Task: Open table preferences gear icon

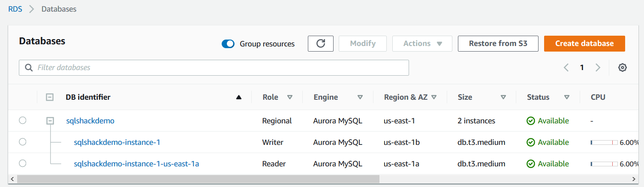Action: pyautogui.click(x=623, y=67)
